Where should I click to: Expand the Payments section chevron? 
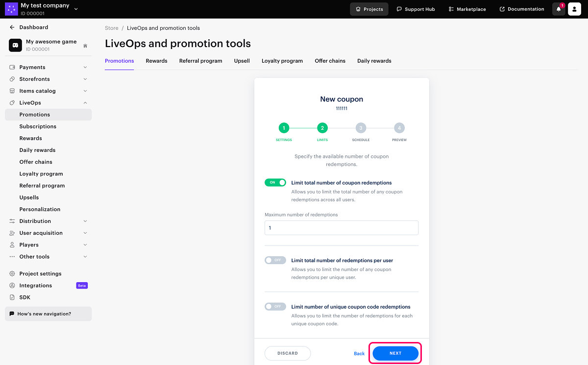(85, 67)
